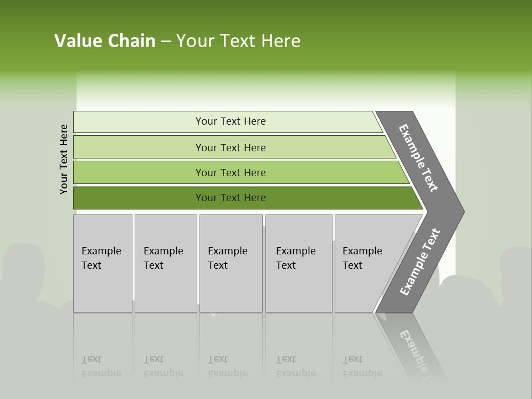The height and width of the screenshot is (399, 532).
Task: Select the upper chevron's rotated 'Example Text' label
Action: 418,158
